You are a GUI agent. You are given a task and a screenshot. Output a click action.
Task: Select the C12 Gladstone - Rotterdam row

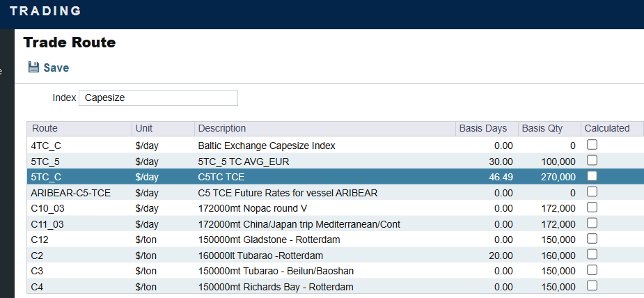click(x=335, y=240)
